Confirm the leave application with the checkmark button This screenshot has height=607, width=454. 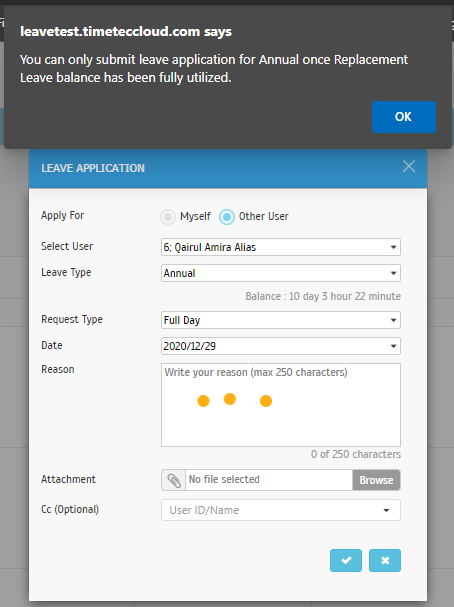[x=346, y=560]
